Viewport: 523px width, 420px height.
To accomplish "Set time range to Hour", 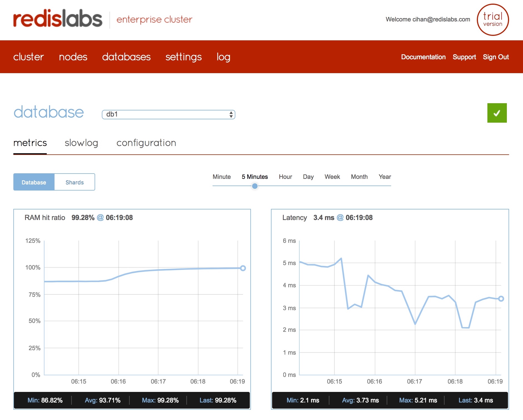I will coord(285,177).
